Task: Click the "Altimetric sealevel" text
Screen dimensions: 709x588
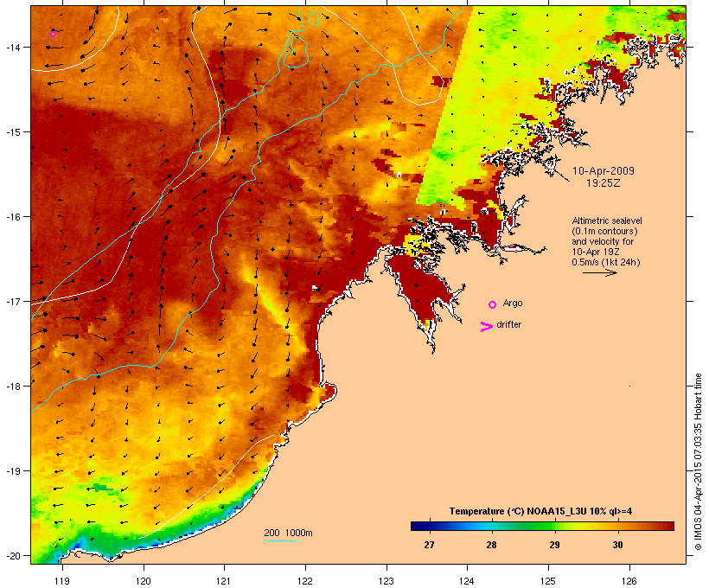Action: coord(607,220)
